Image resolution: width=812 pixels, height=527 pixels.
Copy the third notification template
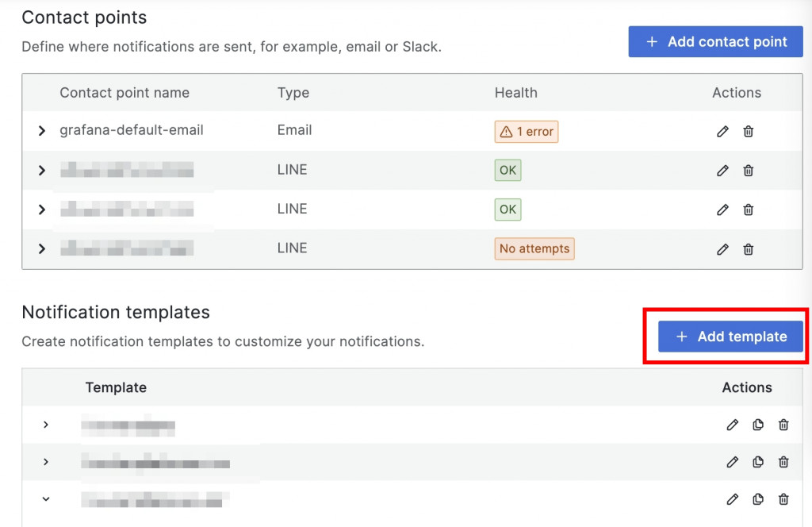pos(758,499)
